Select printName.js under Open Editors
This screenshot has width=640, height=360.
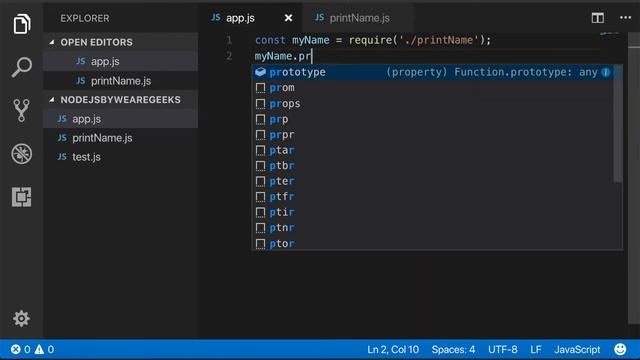(x=121, y=81)
